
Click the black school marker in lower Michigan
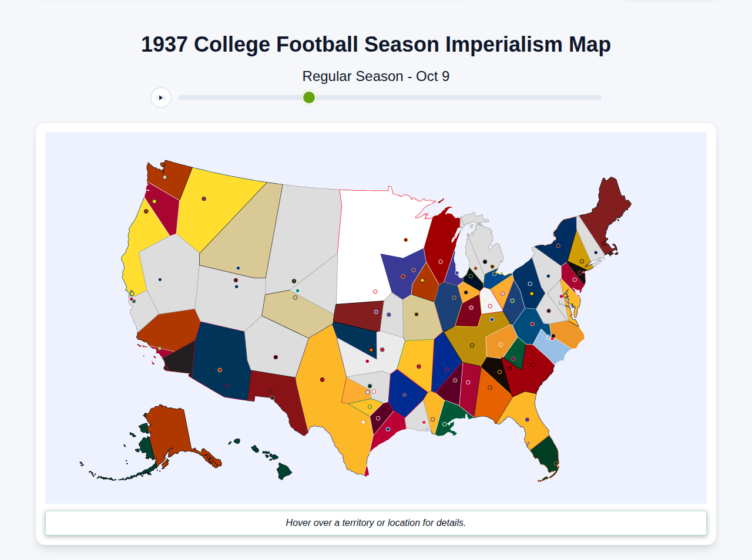(x=485, y=262)
